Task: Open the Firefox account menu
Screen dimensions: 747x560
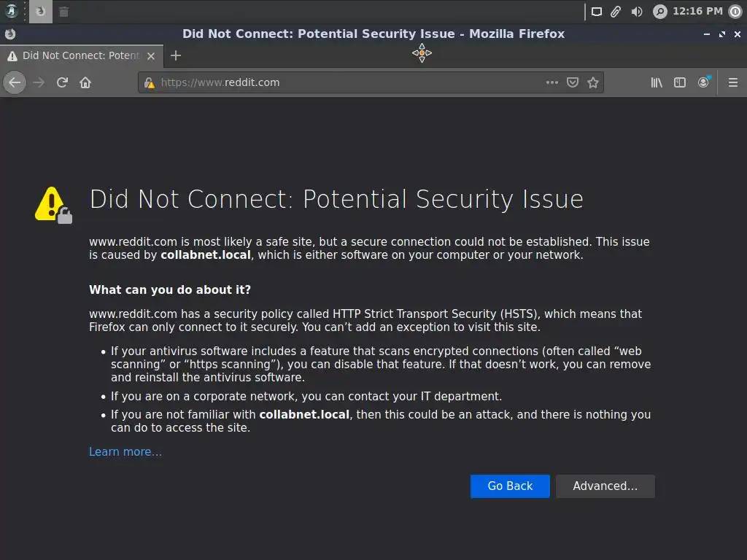Action: pyautogui.click(x=703, y=82)
